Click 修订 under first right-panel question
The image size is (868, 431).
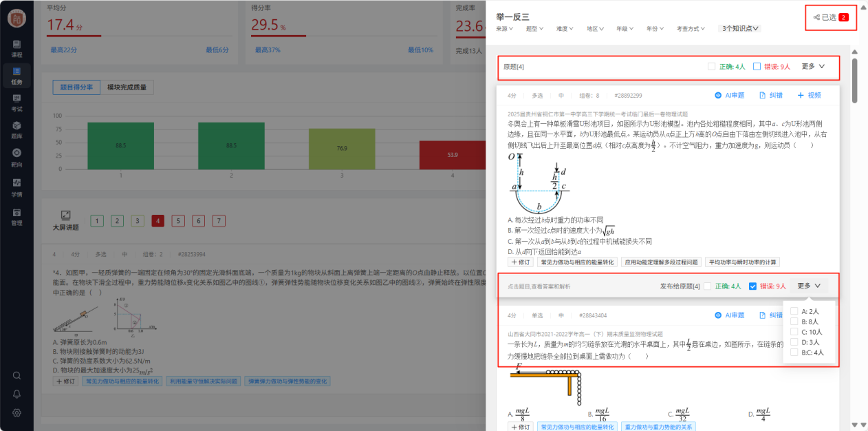tap(521, 262)
